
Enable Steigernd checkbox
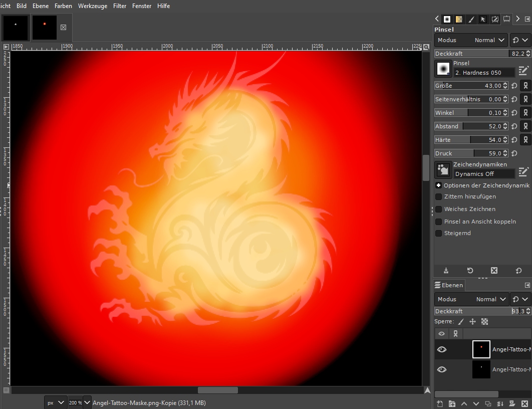[x=438, y=233]
